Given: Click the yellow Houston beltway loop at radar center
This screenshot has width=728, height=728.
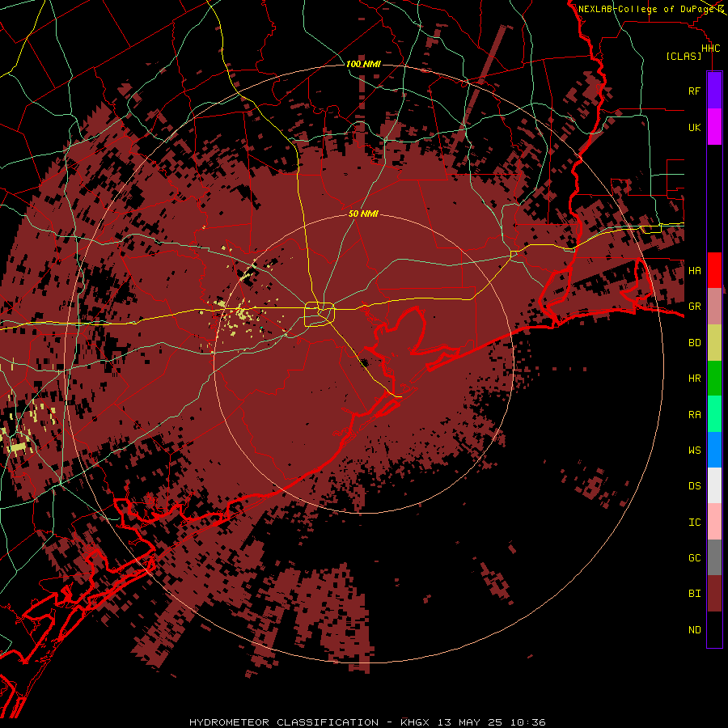Looking at the screenshot, I should (x=320, y=314).
